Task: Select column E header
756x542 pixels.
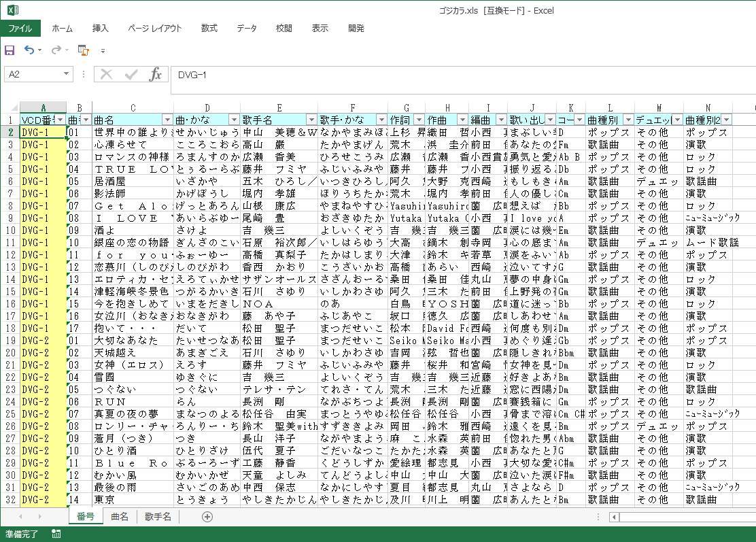Action: [x=279, y=108]
